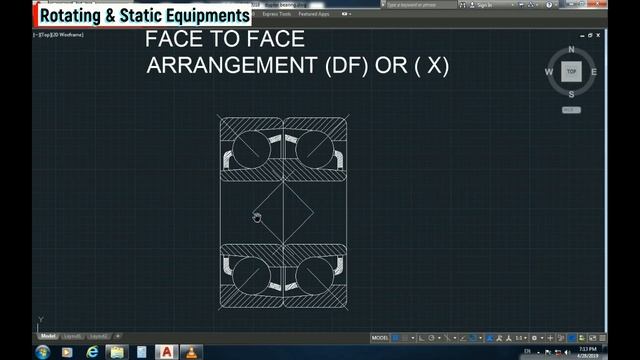The image size is (640, 360).
Task: Switch to the Layout1 tab
Action: coord(73,336)
